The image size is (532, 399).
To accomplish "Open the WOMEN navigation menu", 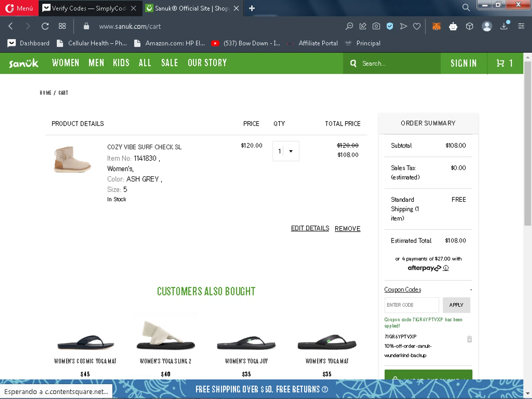I will pyautogui.click(x=66, y=63).
